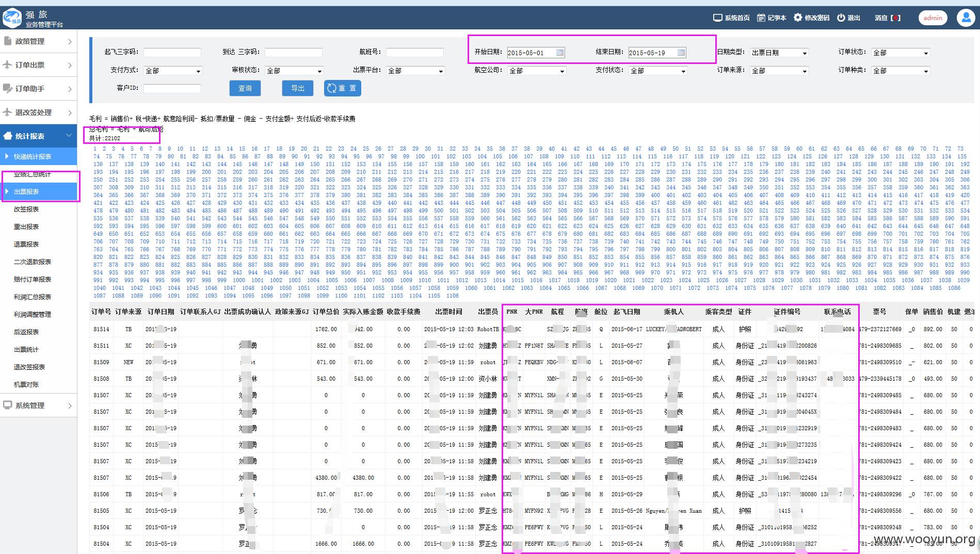Open the 航空公司 dropdown
Screen dimensions: 980x554
(x=537, y=71)
